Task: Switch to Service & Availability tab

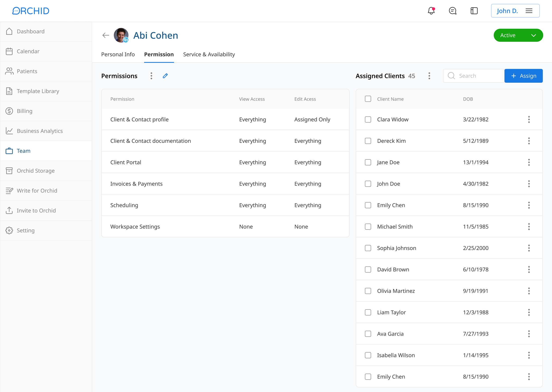Action: click(209, 54)
